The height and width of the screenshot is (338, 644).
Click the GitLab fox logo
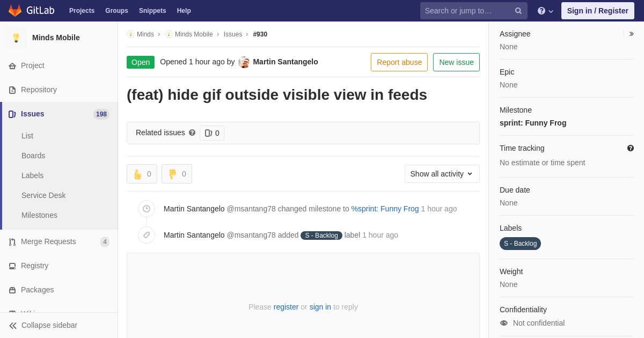(15, 11)
